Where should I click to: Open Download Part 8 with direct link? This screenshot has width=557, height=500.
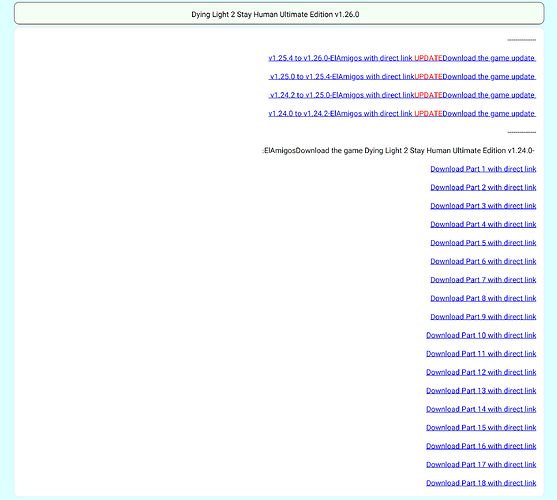[x=483, y=298]
